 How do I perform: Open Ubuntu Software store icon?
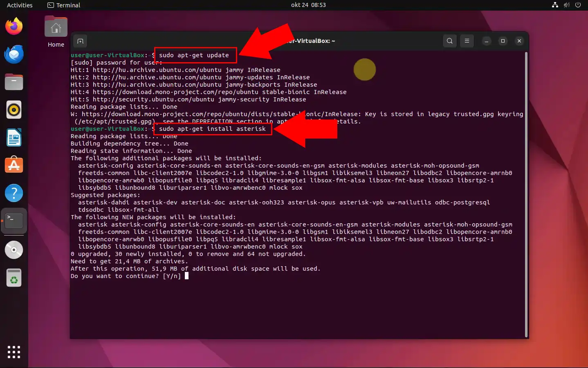pos(14,165)
